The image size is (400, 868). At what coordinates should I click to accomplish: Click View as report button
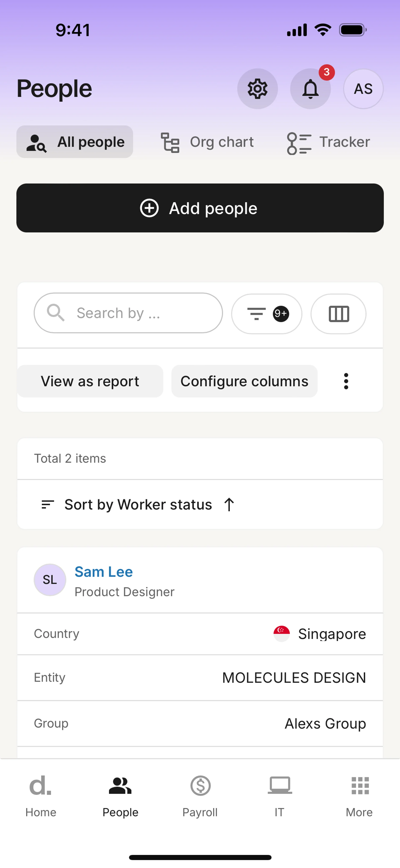click(90, 381)
